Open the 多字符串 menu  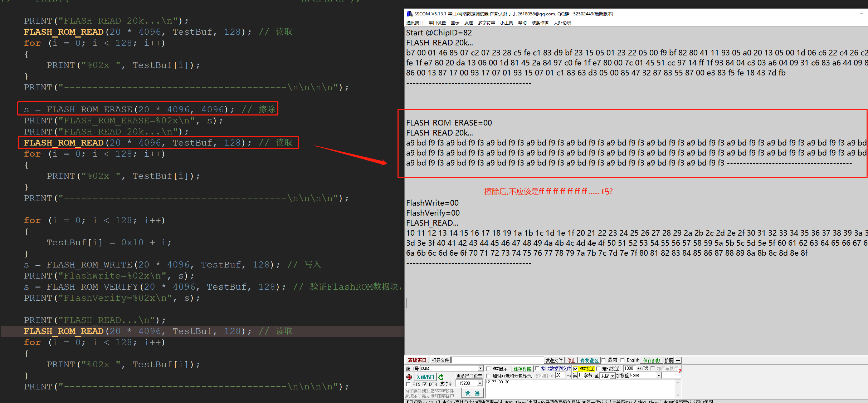pos(486,23)
